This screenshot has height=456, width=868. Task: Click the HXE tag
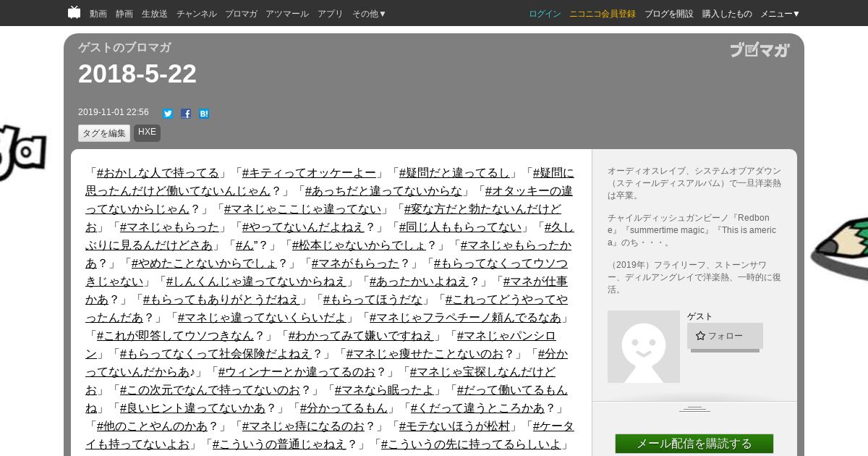tap(147, 132)
